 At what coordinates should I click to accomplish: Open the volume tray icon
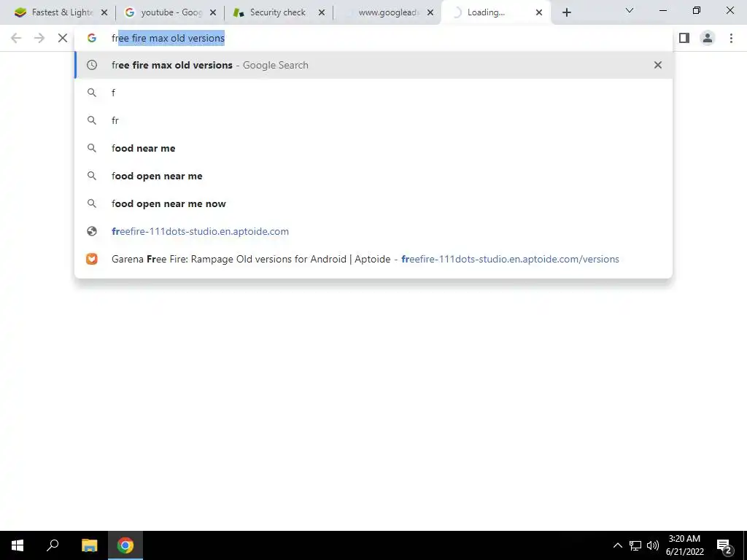tap(653, 545)
